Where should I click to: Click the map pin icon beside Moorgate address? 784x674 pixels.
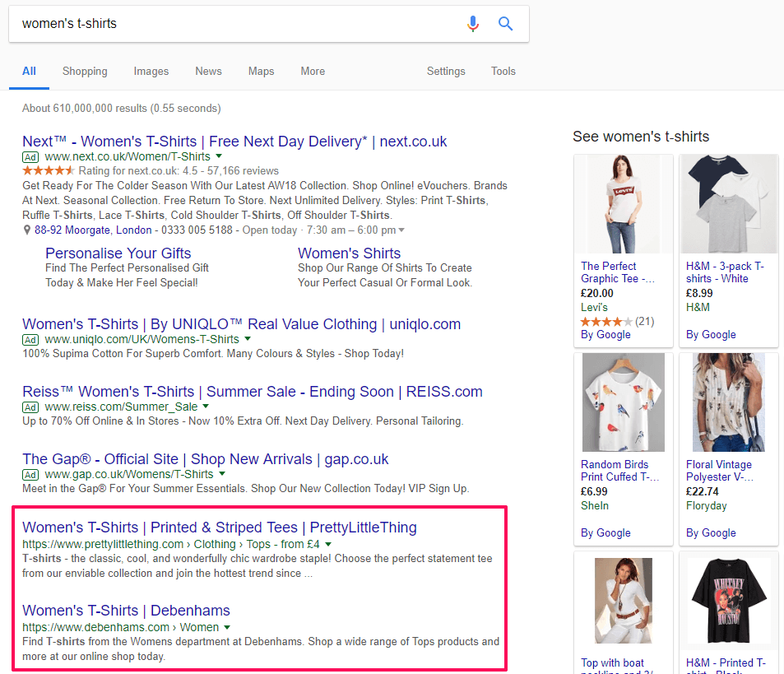27,230
